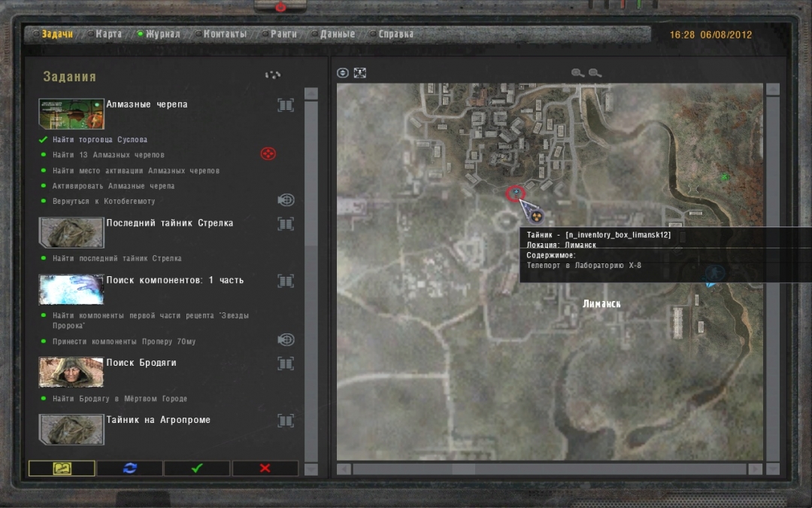Image resolution: width=812 pixels, height=508 pixels.
Task: Click the map horizontal scrollbar thumb
Action: point(464,469)
